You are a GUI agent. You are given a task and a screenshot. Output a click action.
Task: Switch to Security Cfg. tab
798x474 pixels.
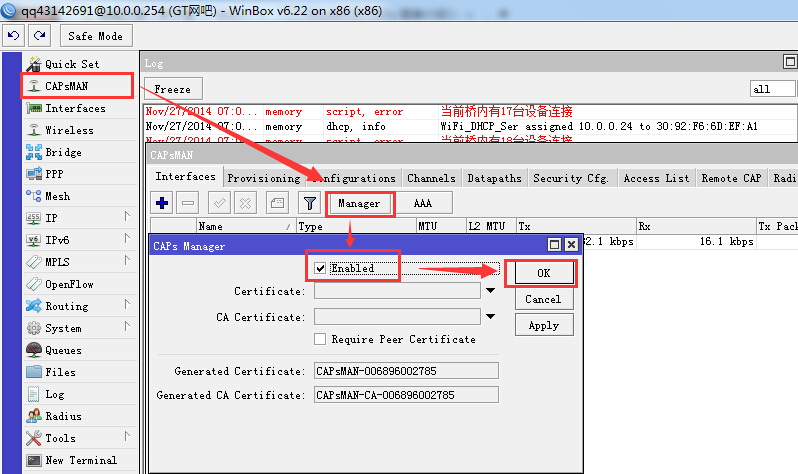[x=571, y=178]
